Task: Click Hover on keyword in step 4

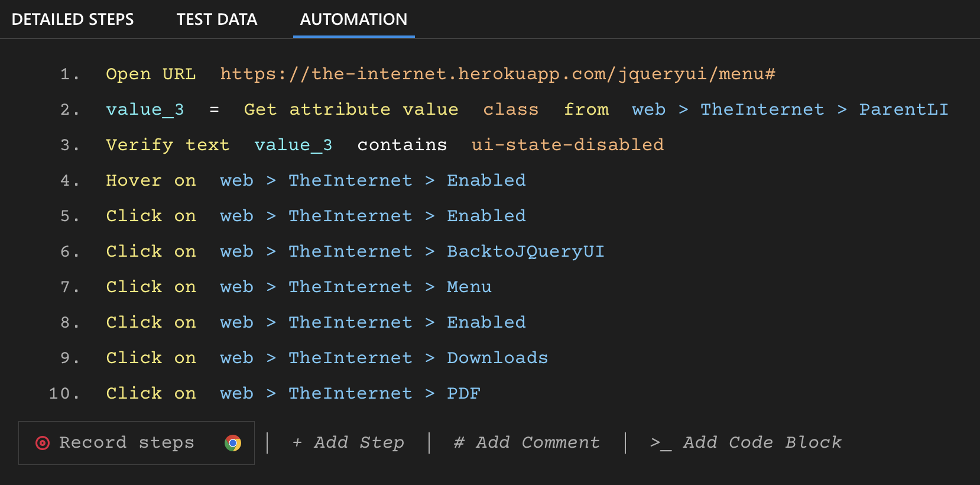Action: click(151, 180)
